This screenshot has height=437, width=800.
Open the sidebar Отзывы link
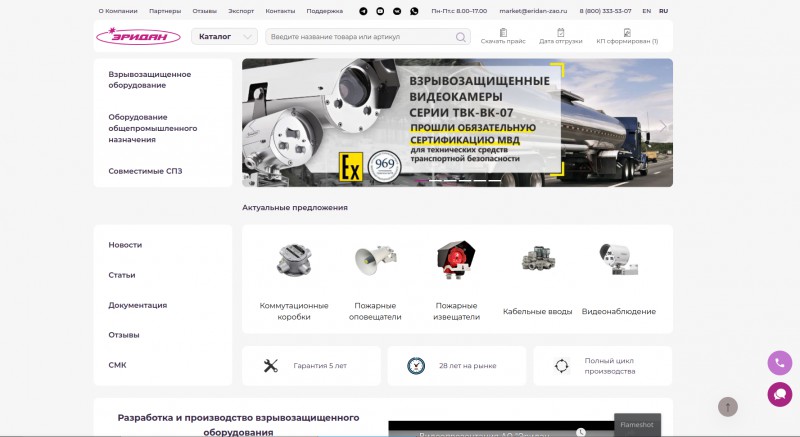coord(123,335)
